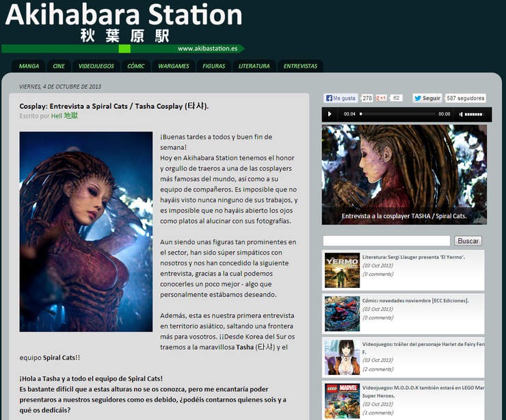This screenshot has height=420, width=506.
Task: Open the VIDEOJUEGOS tab
Action: (x=96, y=66)
